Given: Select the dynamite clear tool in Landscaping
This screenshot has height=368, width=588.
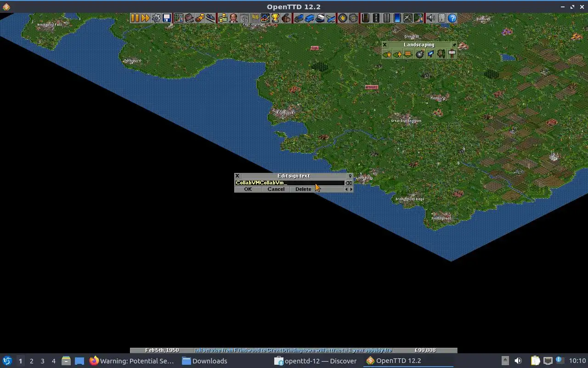Looking at the screenshot, I should tap(420, 54).
